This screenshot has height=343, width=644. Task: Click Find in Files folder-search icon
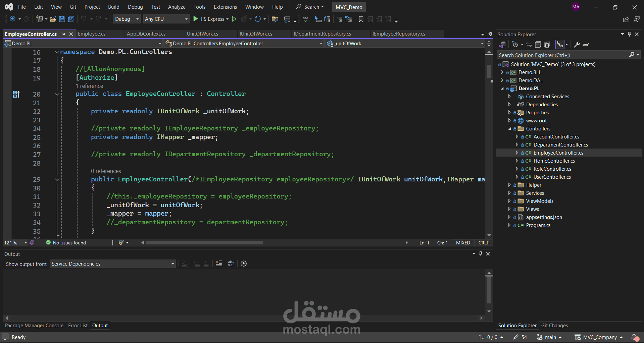pos(275,19)
